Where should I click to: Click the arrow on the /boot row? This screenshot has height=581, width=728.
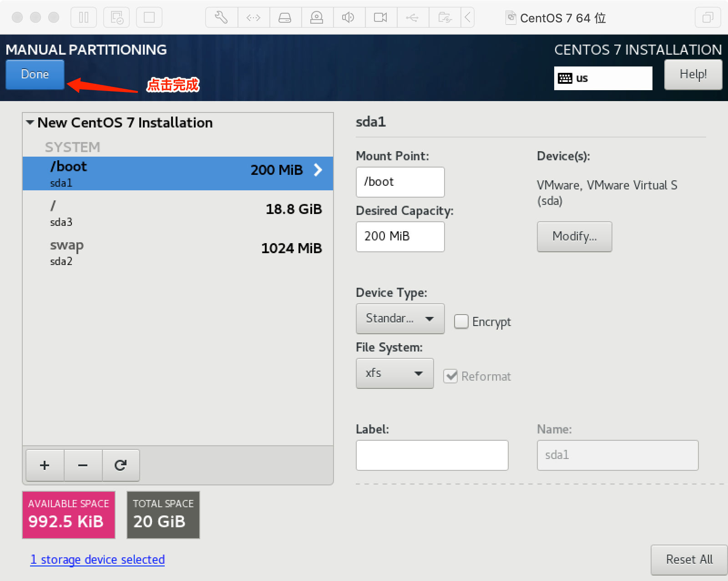click(318, 170)
